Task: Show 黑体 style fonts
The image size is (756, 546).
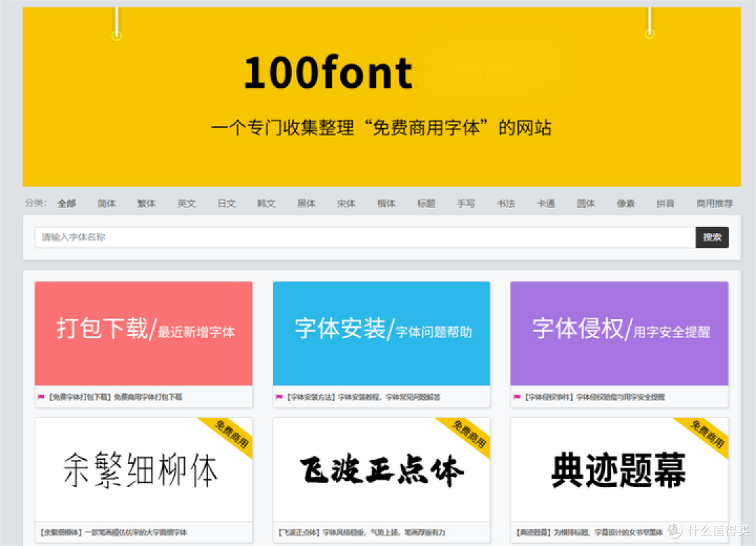Action: 306,204
